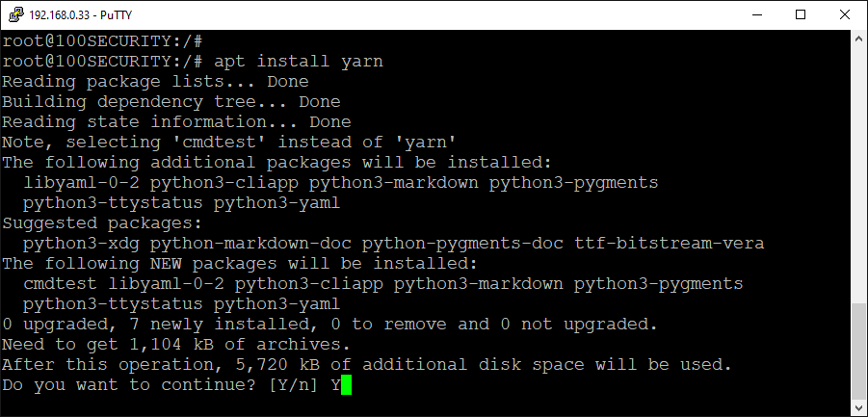Click the 'apt install yarn' command text

coord(299,61)
